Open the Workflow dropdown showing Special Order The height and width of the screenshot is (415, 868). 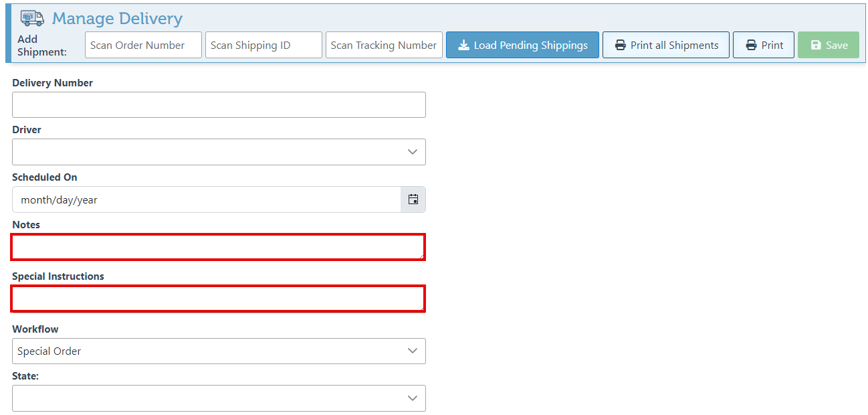[219, 351]
